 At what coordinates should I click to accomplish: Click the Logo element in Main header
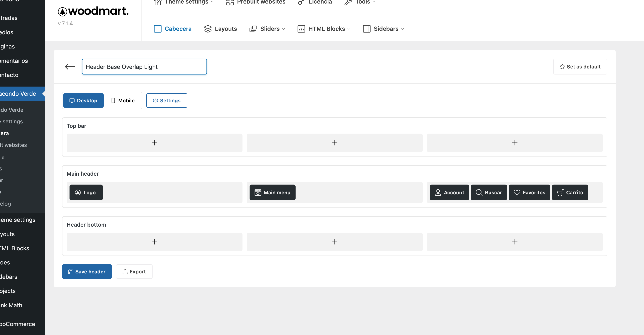coord(86,192)
